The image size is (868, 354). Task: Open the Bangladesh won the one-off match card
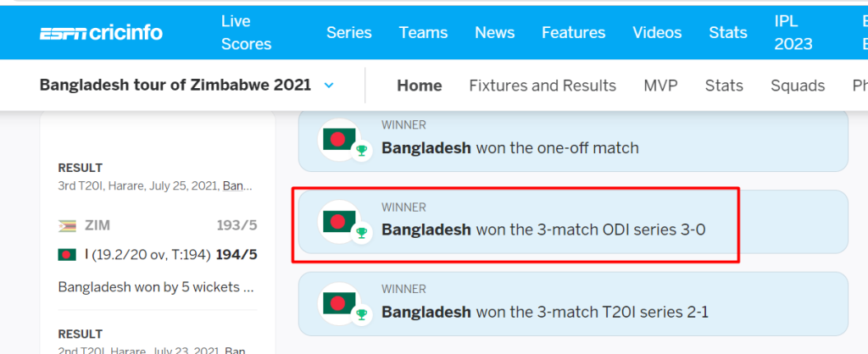point(573,141)
